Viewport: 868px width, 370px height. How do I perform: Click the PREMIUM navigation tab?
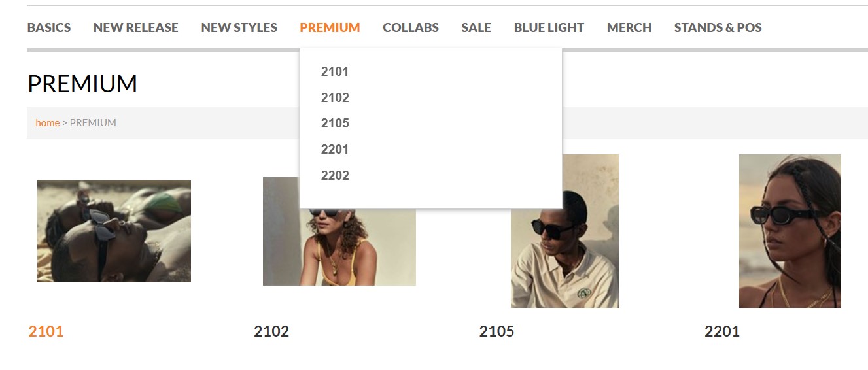330,27
